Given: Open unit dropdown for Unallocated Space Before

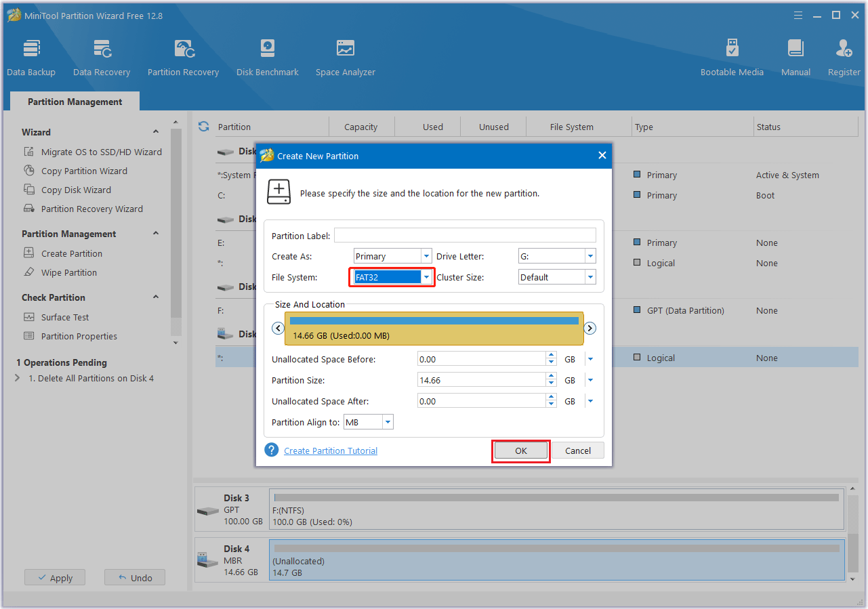Looking at the screenshot, I should click(x=590, y=359).
